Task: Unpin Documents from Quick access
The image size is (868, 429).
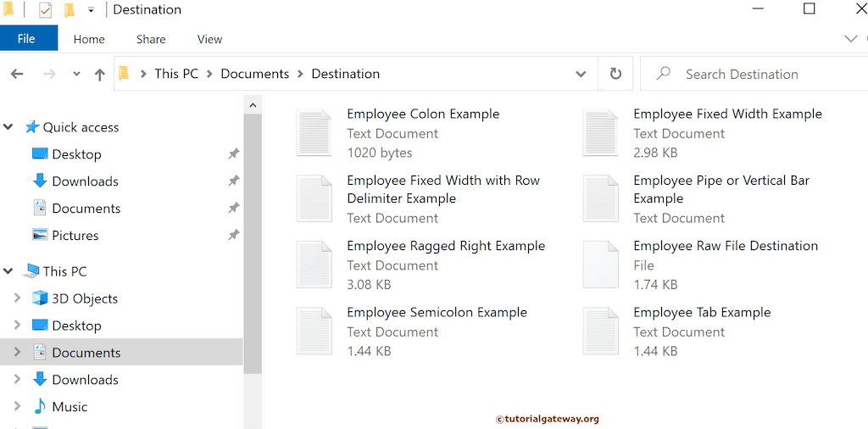Action: pyautogui.click(x=234, y=208)
